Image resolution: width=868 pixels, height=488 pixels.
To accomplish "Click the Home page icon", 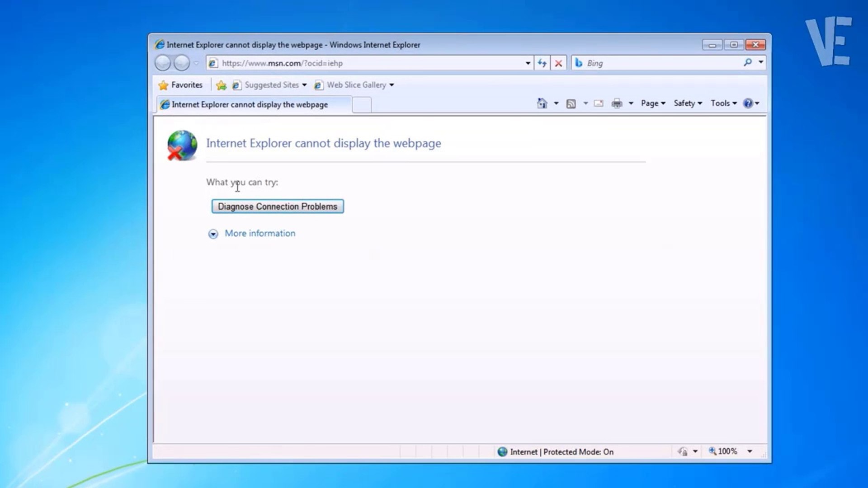I will coord(542,103).
